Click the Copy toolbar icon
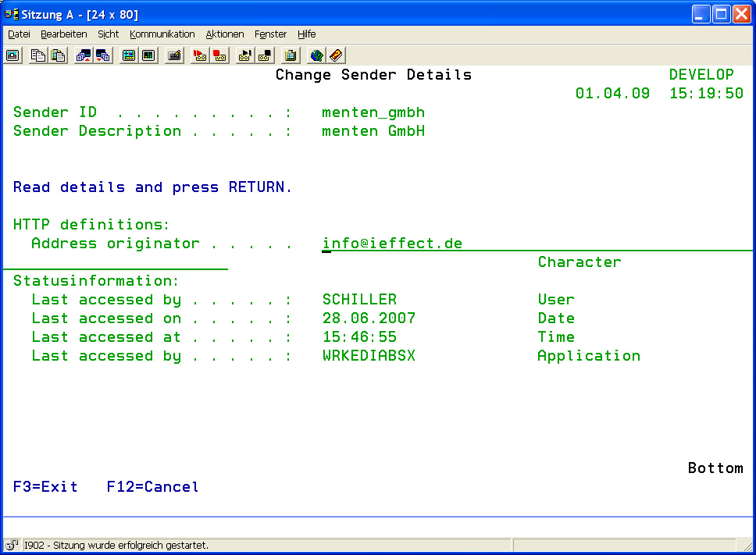Image resolution: width=756 pixels, height=555 pixels. (x=37, y=55)
